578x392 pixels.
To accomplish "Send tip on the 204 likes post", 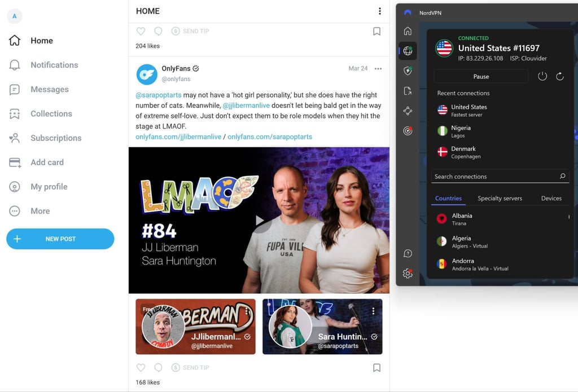I will click(x=190, y=32).
